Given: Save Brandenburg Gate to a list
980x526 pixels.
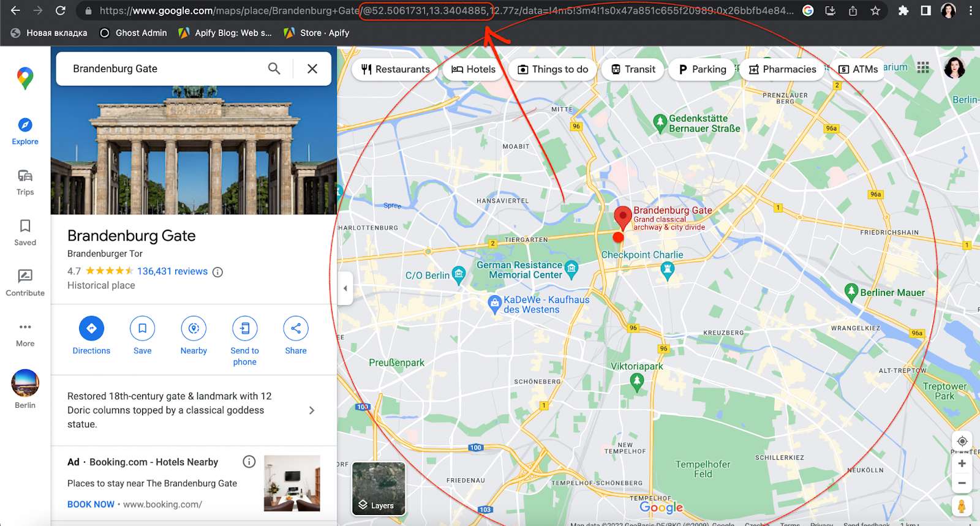Looking at the screenshot, I should point(142,336).
